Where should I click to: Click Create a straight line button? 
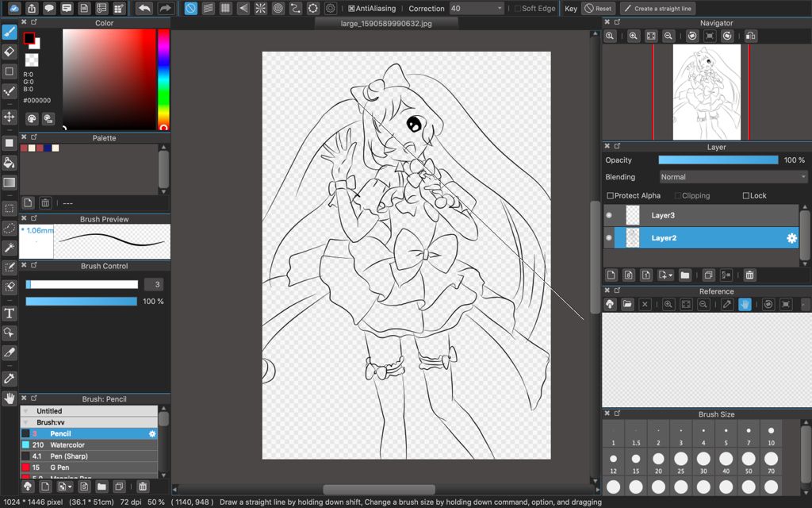point(657,8)
